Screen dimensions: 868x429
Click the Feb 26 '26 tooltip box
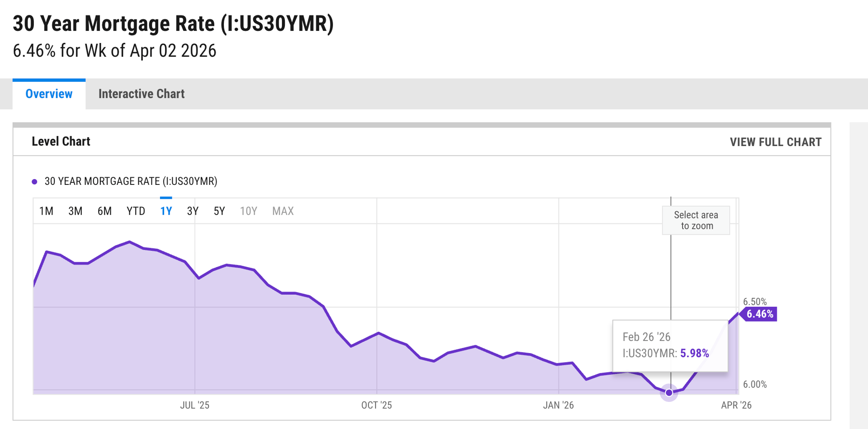click(670, 345)
